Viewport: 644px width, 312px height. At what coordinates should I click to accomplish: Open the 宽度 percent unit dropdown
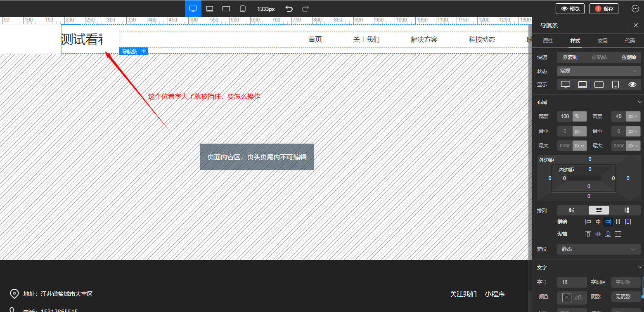coord(580,116)
